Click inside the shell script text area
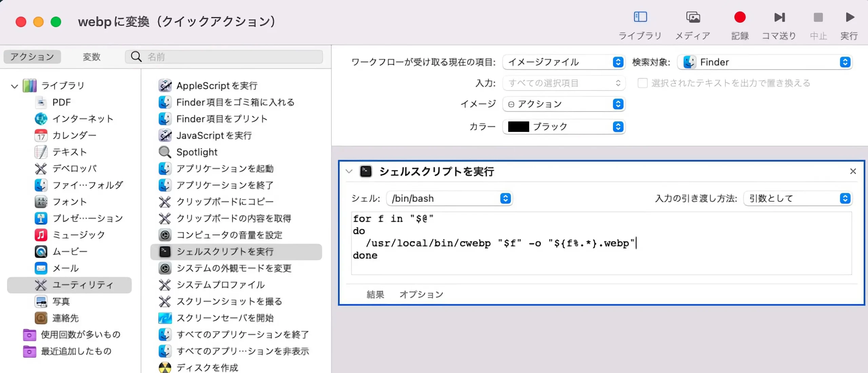The image size is (868, 373). point(601,243)
